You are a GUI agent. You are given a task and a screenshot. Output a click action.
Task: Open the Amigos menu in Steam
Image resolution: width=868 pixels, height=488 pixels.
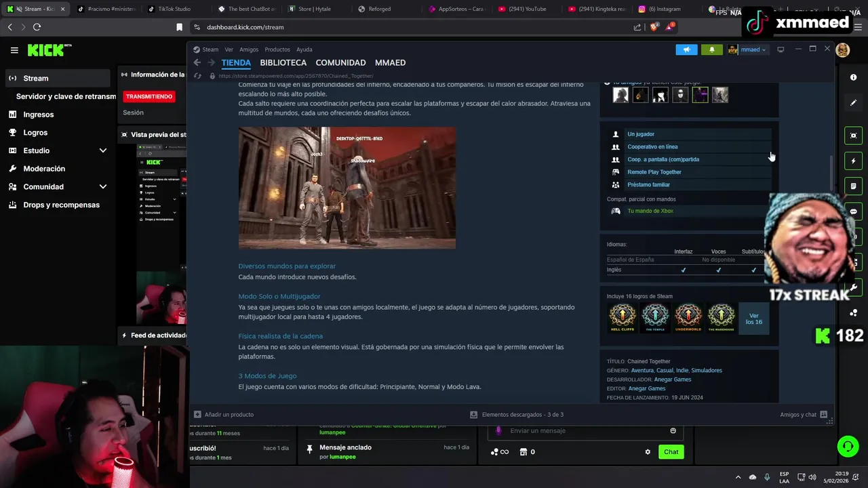249,49
